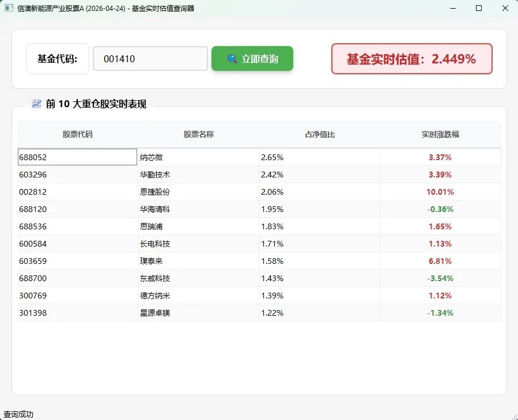Click the 3.39% change cell
This screenshot has height=420, width=518.
pos(440,175)
